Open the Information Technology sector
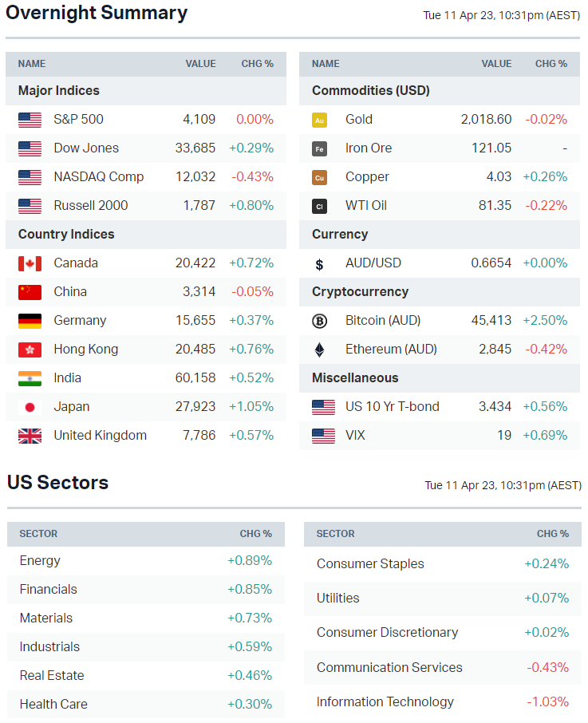The width and height of the screenshot is (588, 723). 385,702
